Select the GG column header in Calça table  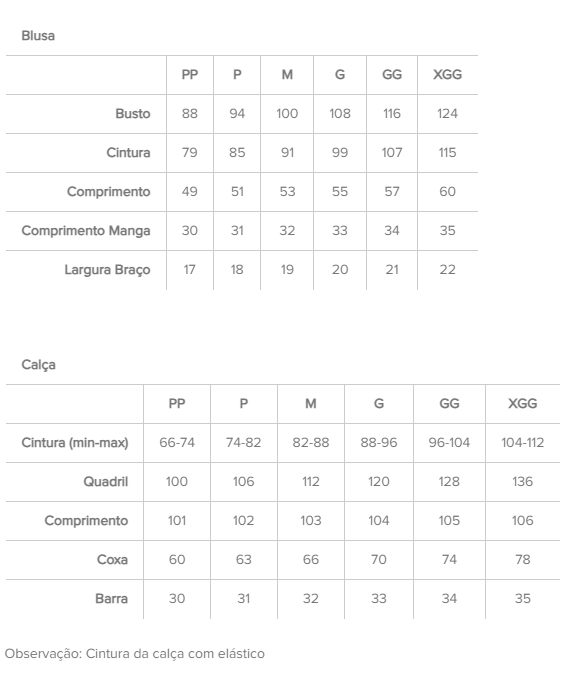449,404
